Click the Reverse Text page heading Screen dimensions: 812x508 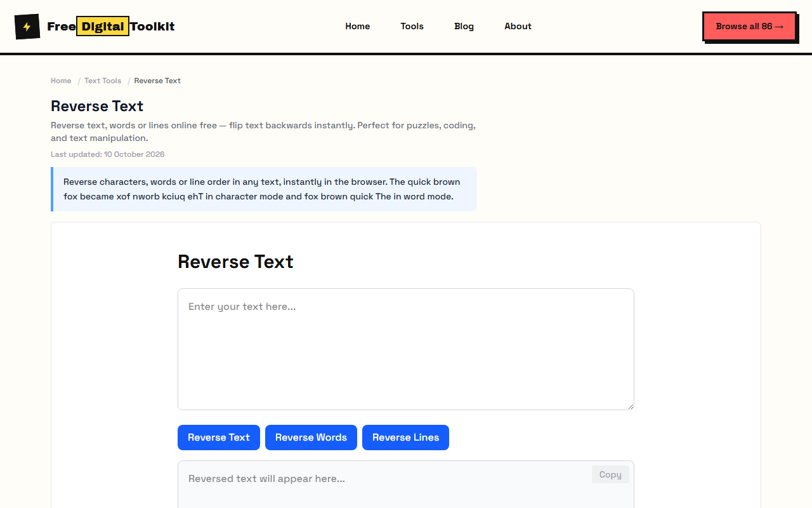[x=97, y=106]
